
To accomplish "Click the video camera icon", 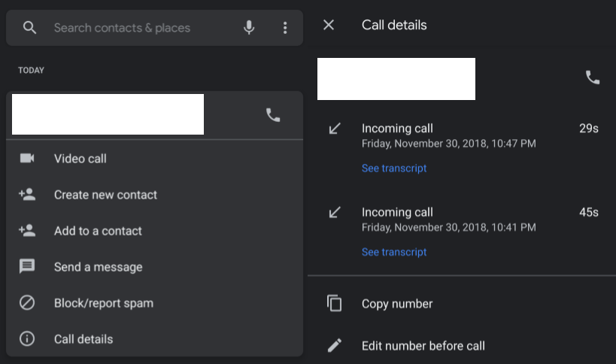I will (27, 159).
